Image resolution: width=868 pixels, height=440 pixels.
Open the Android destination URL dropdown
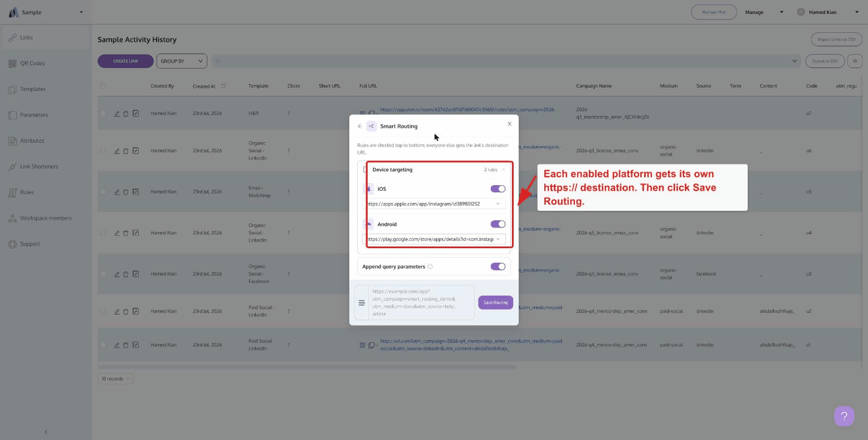498,239
